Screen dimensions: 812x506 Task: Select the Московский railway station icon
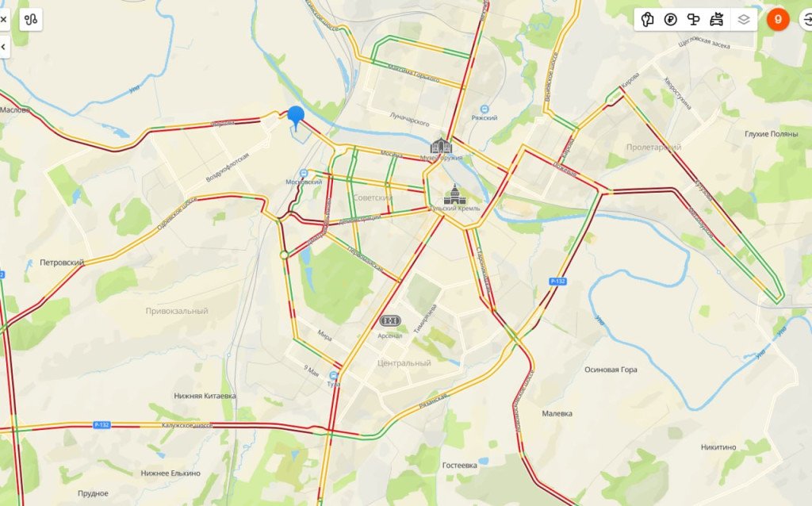point(304,174)
